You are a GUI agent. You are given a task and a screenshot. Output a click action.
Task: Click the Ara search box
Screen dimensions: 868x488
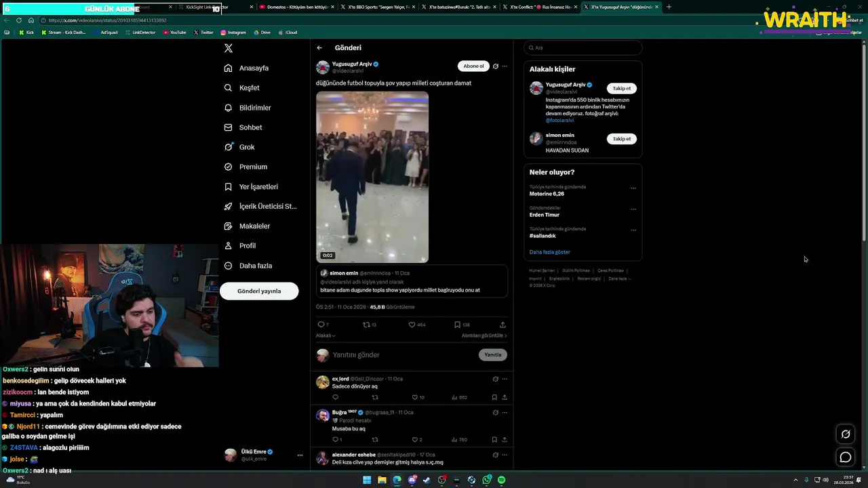pos(583,47)
